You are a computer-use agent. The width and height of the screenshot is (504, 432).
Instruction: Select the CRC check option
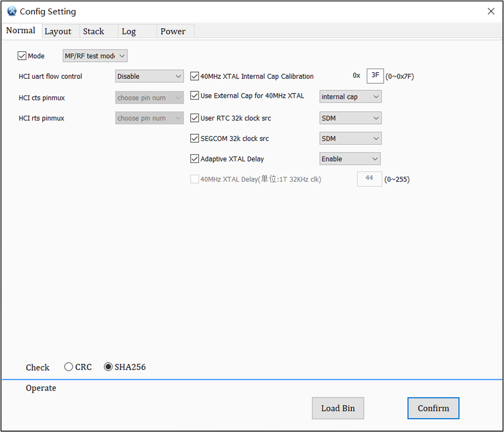[68, 366]
